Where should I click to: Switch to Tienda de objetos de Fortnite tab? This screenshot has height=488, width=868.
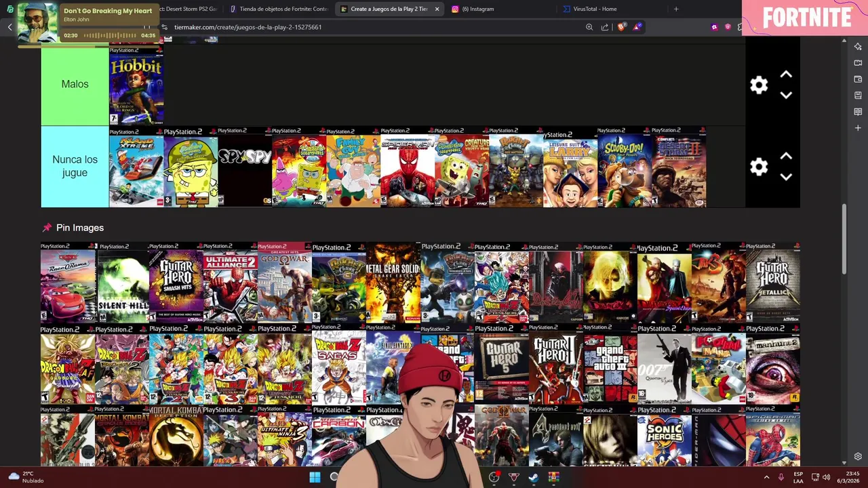278,9
